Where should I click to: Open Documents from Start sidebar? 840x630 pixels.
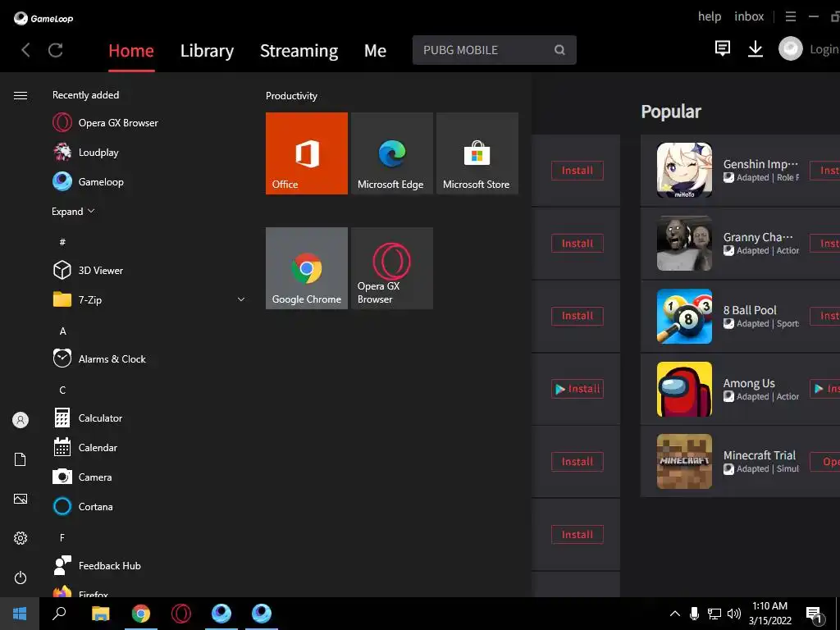pyautogui.click(x=21, y=459)
